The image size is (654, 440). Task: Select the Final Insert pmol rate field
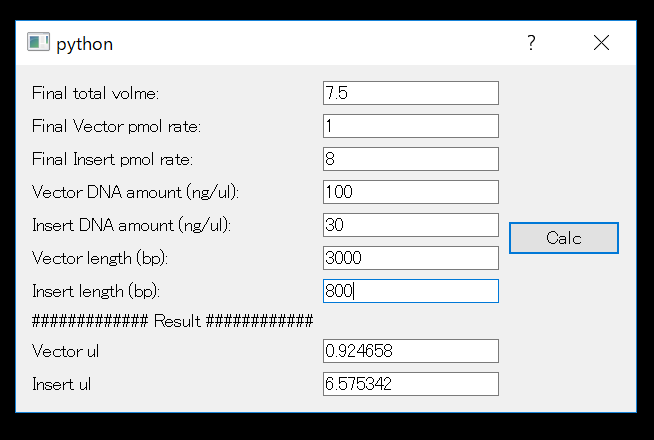tap(410, 159)
